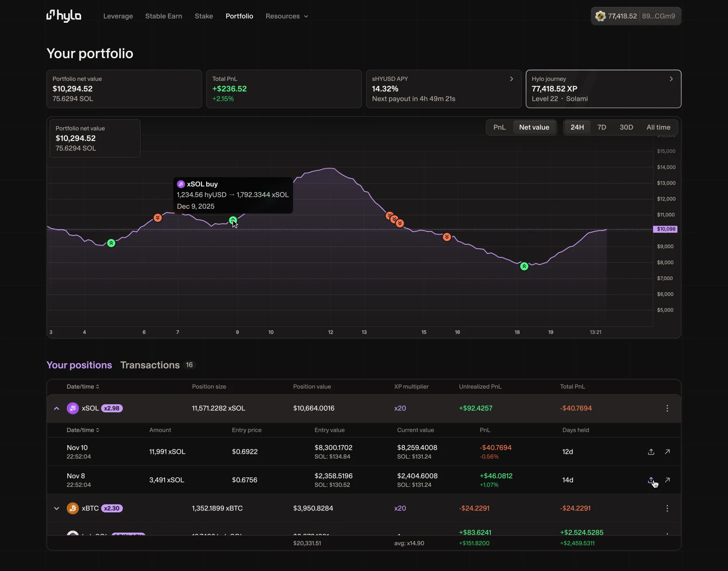Click the orange sell marker near day 16
The width and height of the screenshot is (728, 571).
click(447, 237)
